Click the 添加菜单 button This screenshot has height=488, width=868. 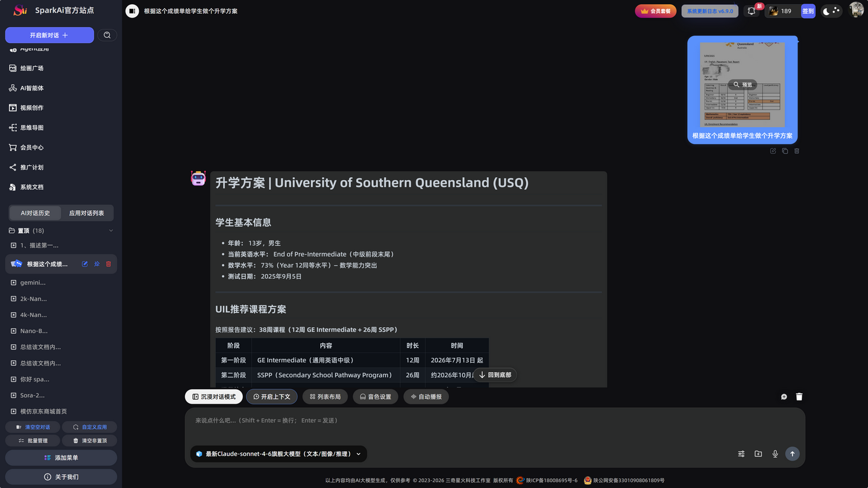[61, 458]
